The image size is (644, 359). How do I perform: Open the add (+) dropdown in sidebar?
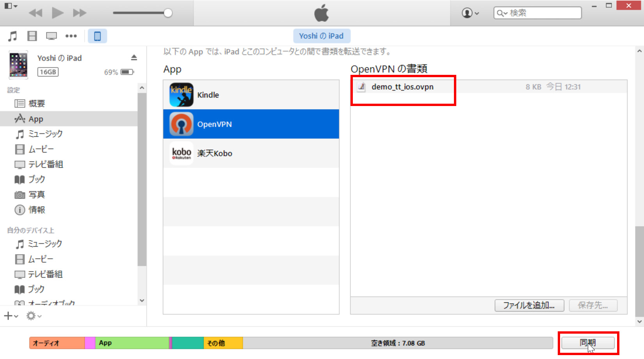(x=11, y=316)
